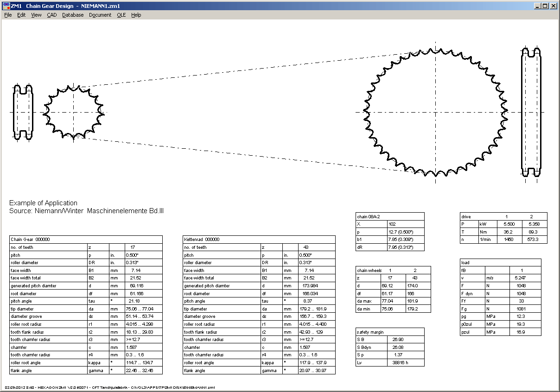Open the File menu
This screenshot has height=392, width=560.
point(8,15)
